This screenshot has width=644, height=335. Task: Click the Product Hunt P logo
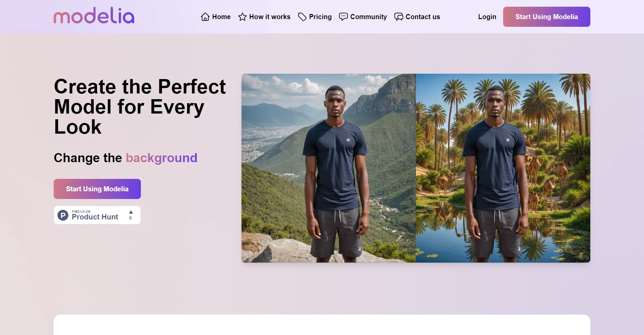63,215
